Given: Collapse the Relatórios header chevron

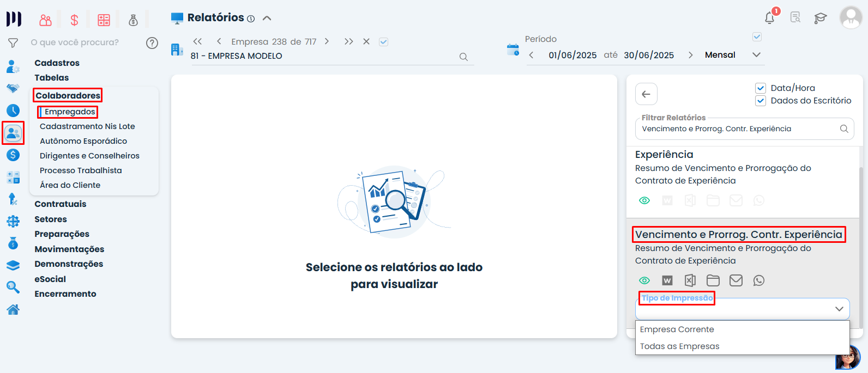Looking at the screenshot, I should point(267,18).
